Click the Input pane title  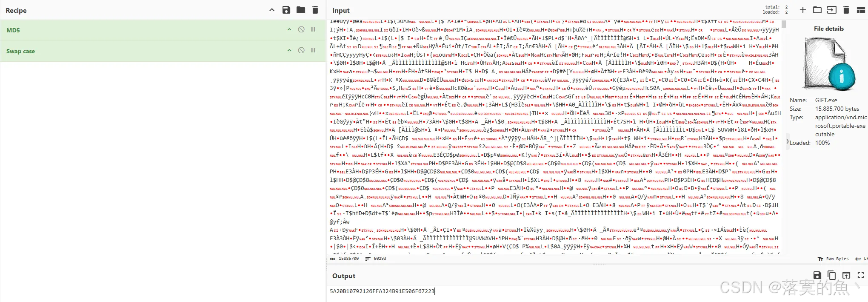pyautogui.click(x=341, y=10)
